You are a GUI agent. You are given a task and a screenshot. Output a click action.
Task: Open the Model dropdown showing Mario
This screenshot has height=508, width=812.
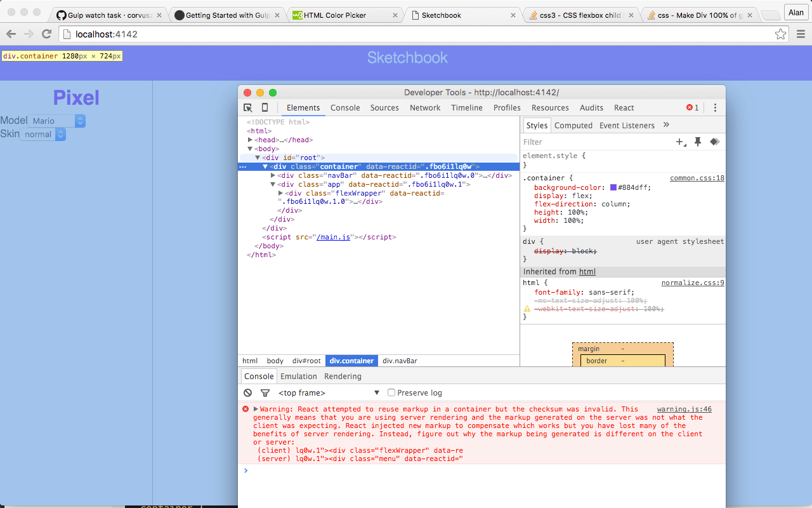click(56, 121)
